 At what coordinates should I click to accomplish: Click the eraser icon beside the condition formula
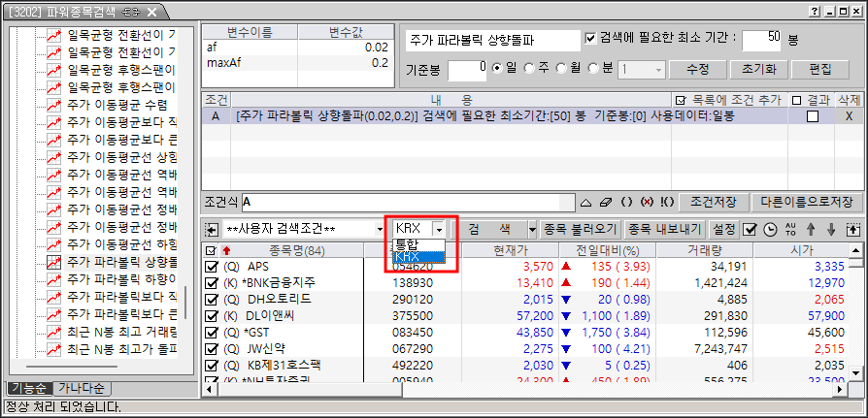click(x=606, y=203)
